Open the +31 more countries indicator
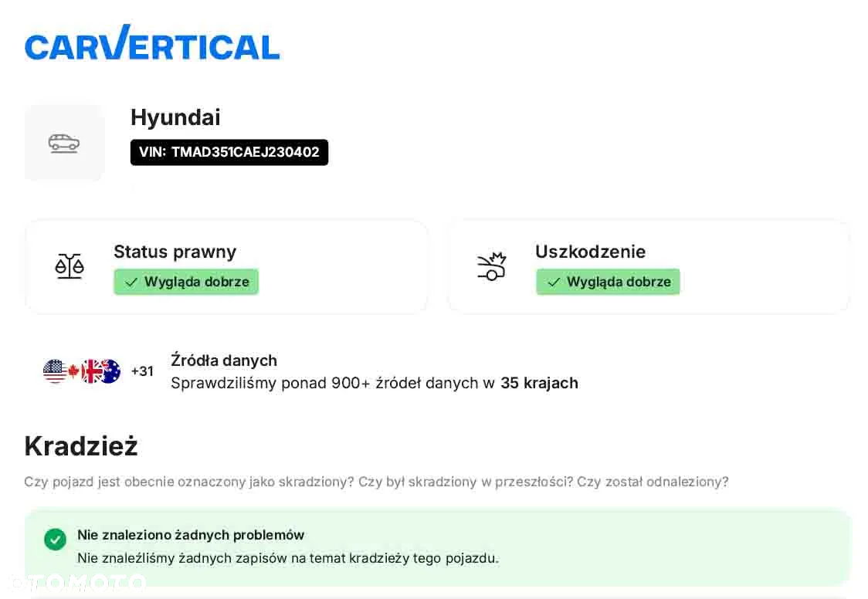Image resolution: width=868 pixels, height=599 pixels. tap(142, 371)
